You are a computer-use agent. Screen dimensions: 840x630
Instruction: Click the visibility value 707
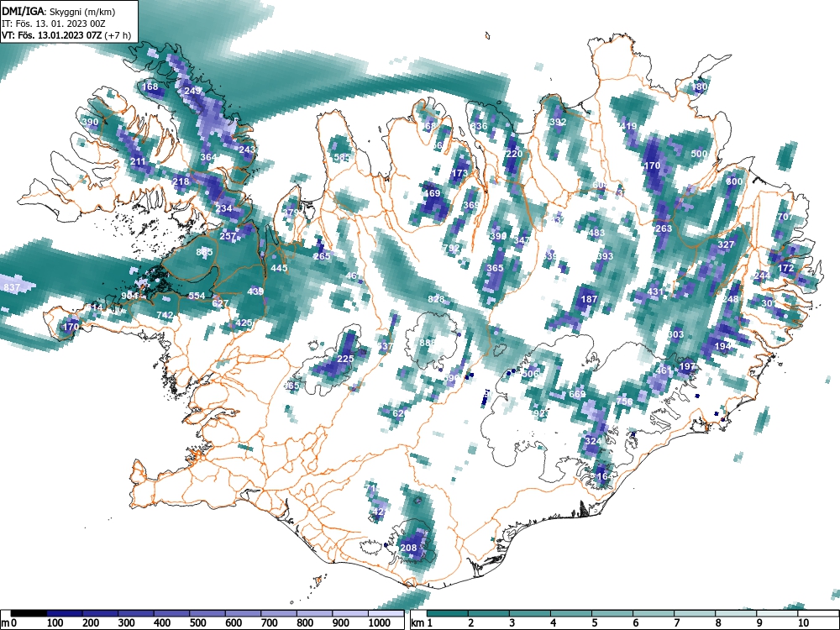click(785, 217)
